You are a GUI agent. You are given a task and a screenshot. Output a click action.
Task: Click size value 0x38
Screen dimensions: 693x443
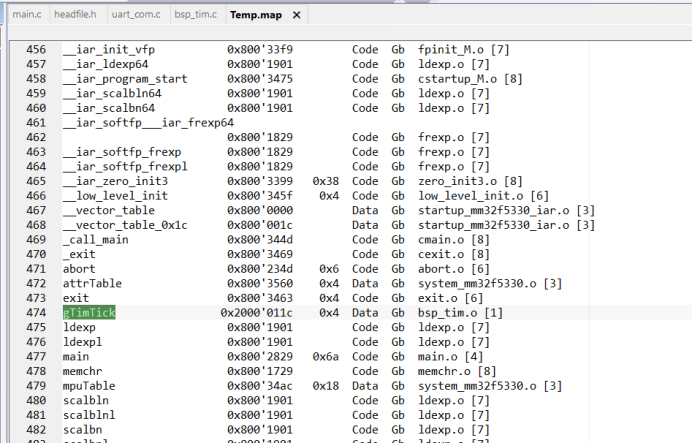click(326, 181)
